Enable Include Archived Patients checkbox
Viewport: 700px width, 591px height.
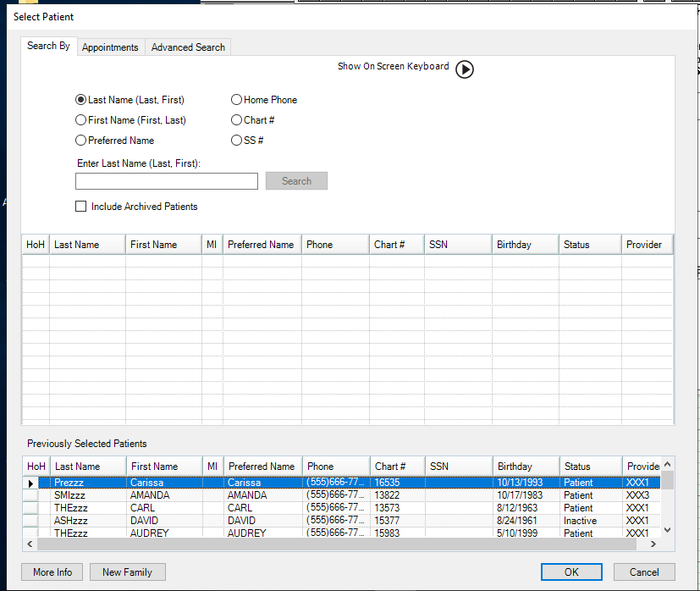136,207
